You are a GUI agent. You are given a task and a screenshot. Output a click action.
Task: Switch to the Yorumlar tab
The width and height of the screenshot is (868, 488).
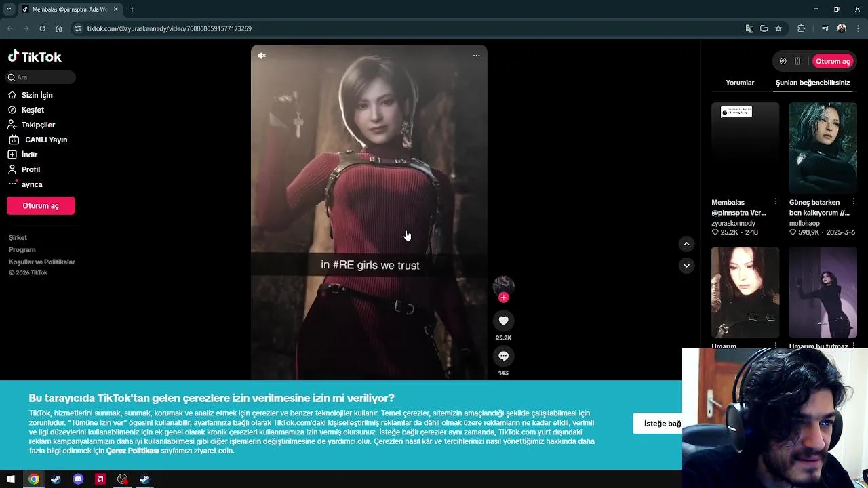coord(740,83)
